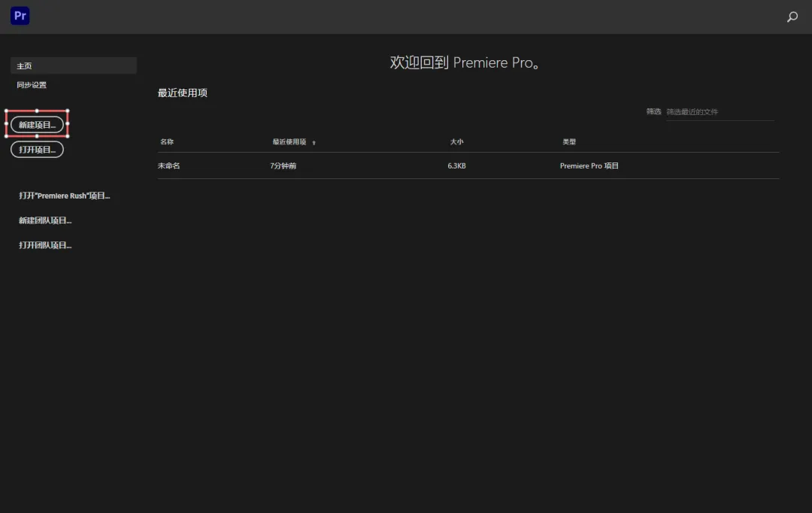The image size is (812, 513).
Task: Click the 6.3KB size cell
Action: coord(457,165)
